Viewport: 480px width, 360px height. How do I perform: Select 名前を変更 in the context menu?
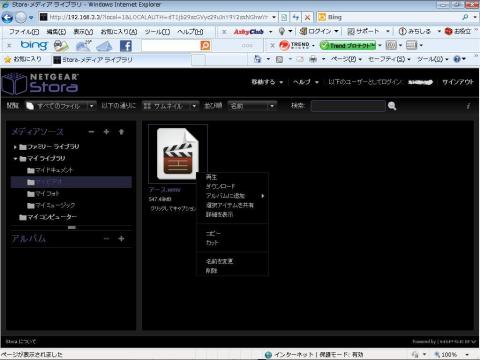[x=219, y=261]
